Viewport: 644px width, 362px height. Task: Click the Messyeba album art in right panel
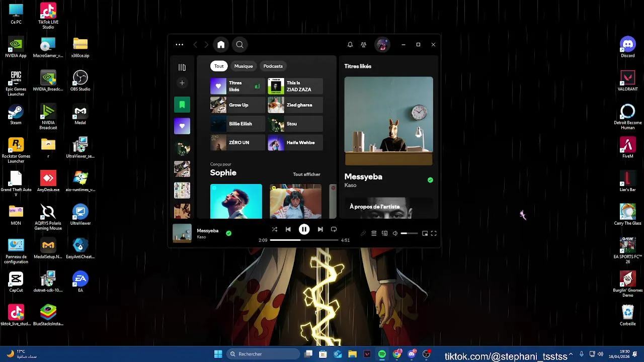pos(388,121)
